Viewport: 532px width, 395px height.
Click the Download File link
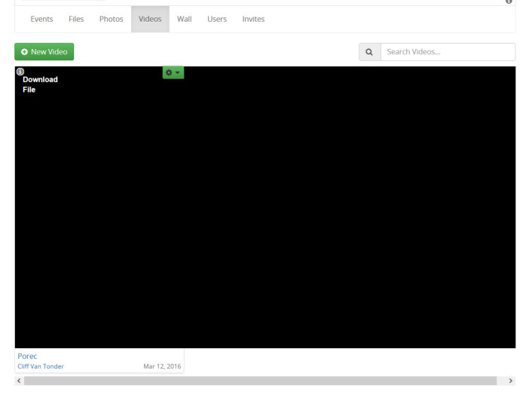pyautogui.click(x=40, y=84)
